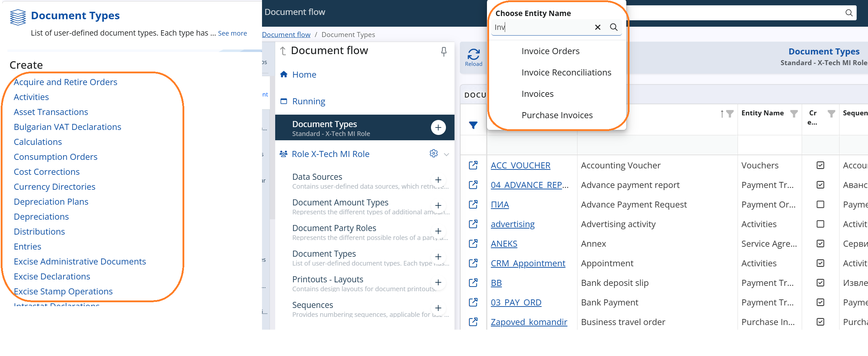Toggle checkbox in Bank deposit slip row
The width and height of the screenshot is (868, 356).
pos(820,283)
